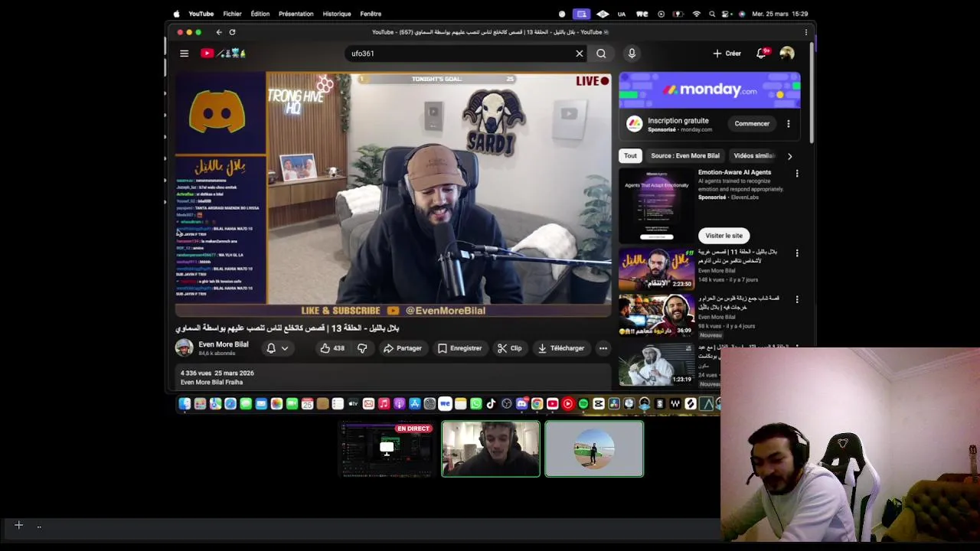Open options for the 98 k vues video

point(797,299)
